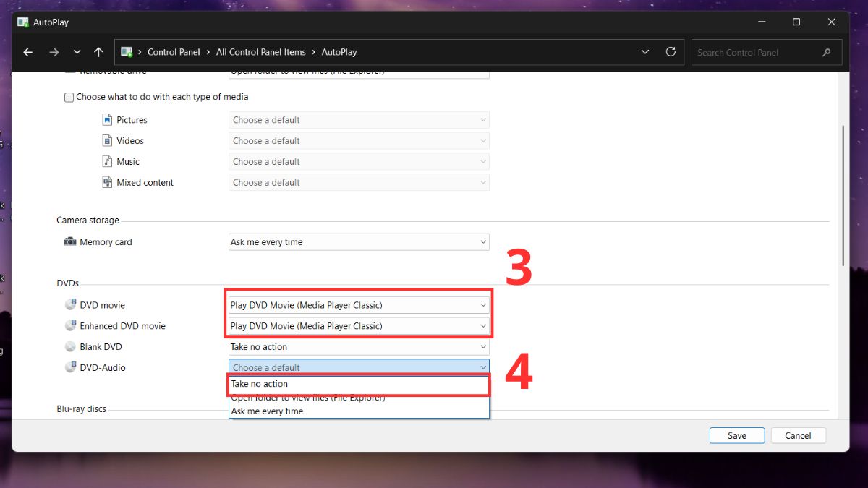Screen dimensions: 868x488
Task: Open the Mixed content default dropdown
Action: tap(359, 183)
